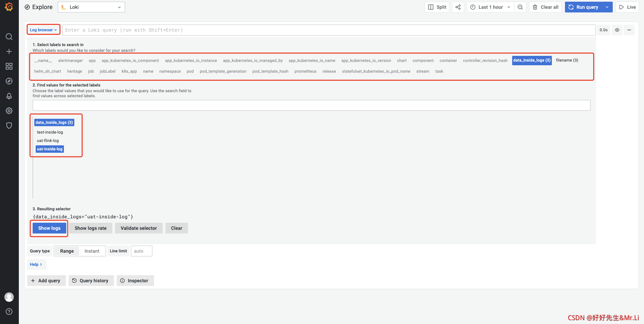Click the Show logs button
Viewport: 644px width, 324px height.
pyautogui.click(x=49, y=228)
